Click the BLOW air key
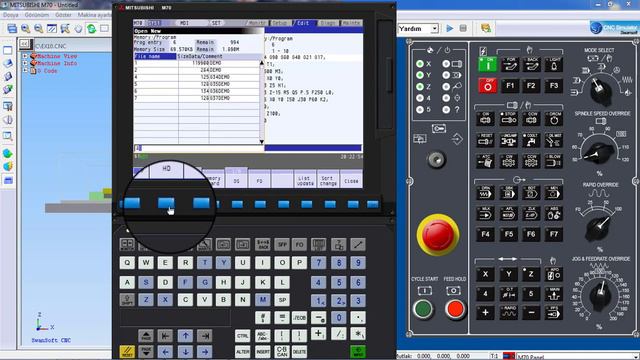 click(x=553, y=161)
